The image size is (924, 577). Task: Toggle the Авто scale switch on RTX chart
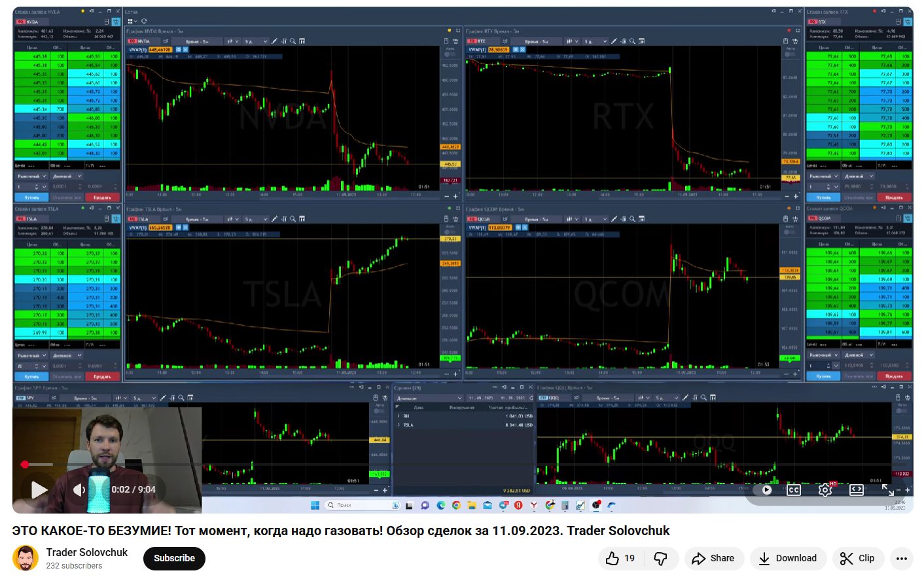click(791, 54)
